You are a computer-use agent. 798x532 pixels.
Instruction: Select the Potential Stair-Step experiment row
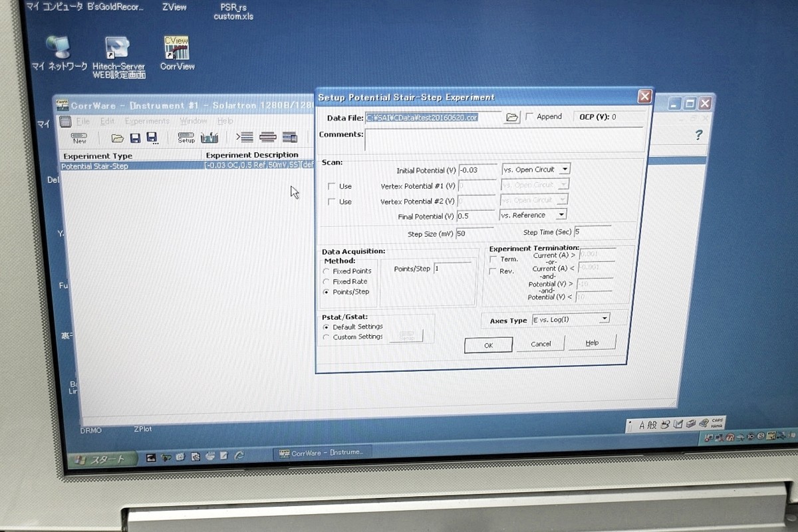pos(188,166)
